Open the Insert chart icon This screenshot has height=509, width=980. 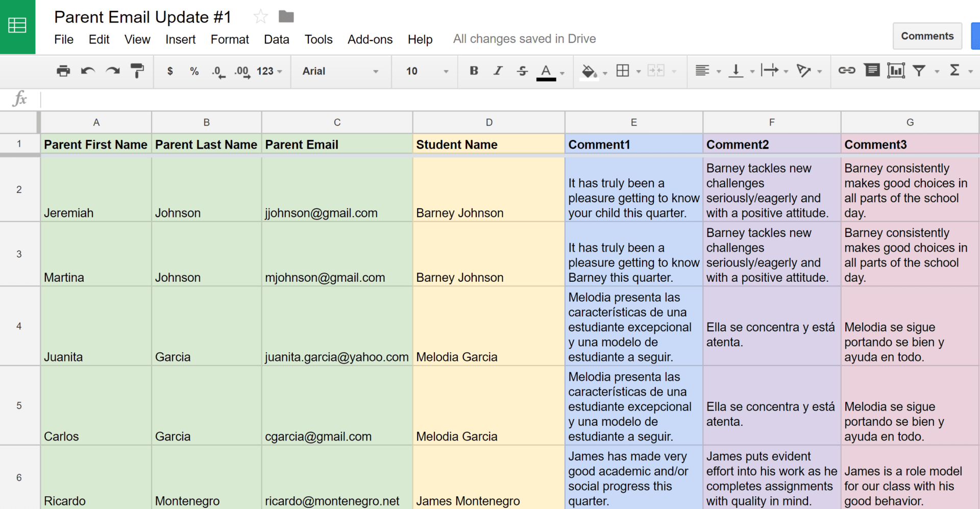(x=897, y=70)
